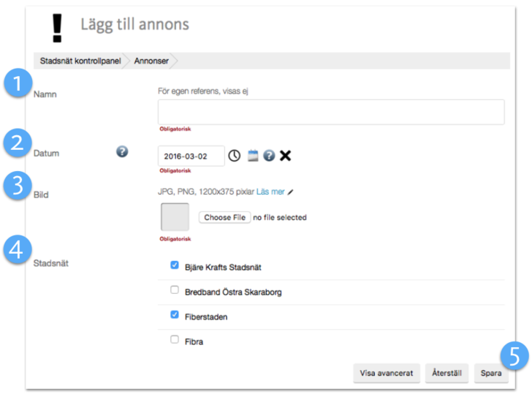Uncheck Bjäre Krafts Stadsnät checkbox

[x=175, y=265]
